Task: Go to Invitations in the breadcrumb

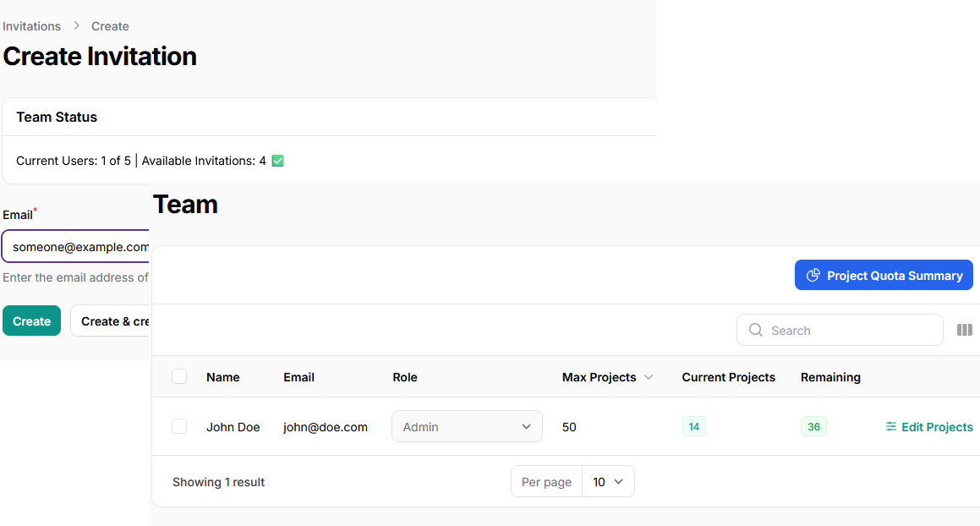Action: [31, 26]
